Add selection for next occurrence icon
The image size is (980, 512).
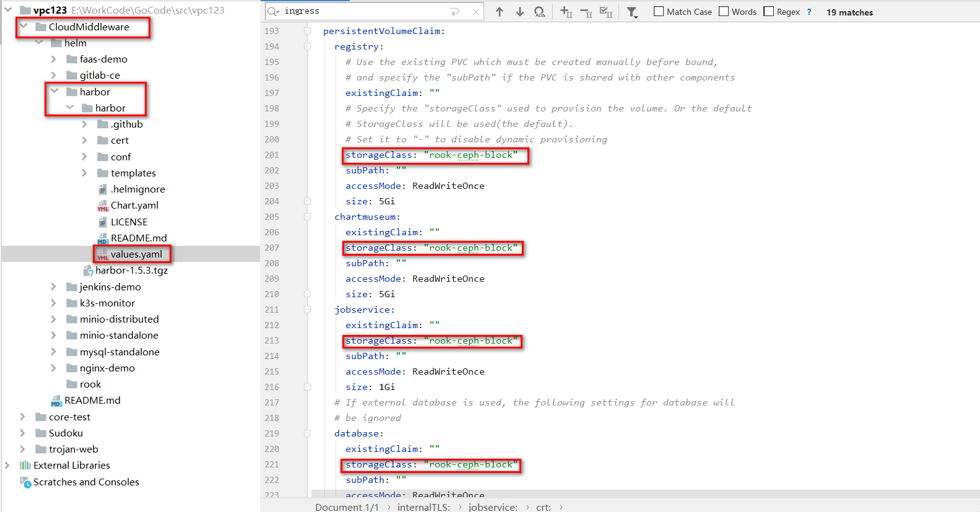pyautogui.click(x=566, y=12)
